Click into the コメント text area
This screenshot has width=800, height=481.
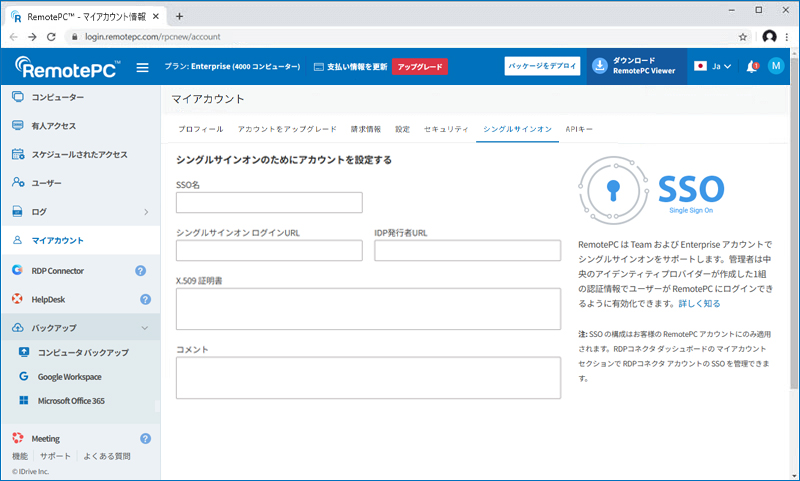pos(368,378)
